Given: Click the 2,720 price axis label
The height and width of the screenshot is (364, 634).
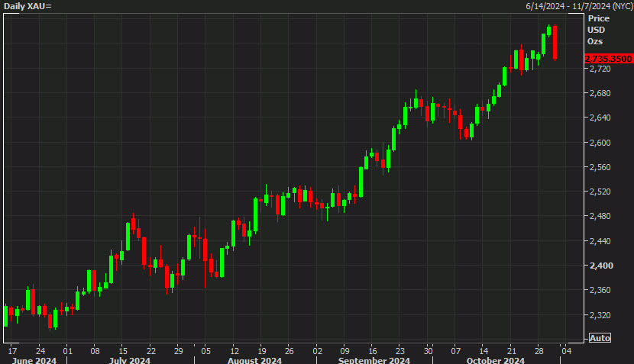Looking at the screenshot, I should pyautogui.click(x=600, y=69).
